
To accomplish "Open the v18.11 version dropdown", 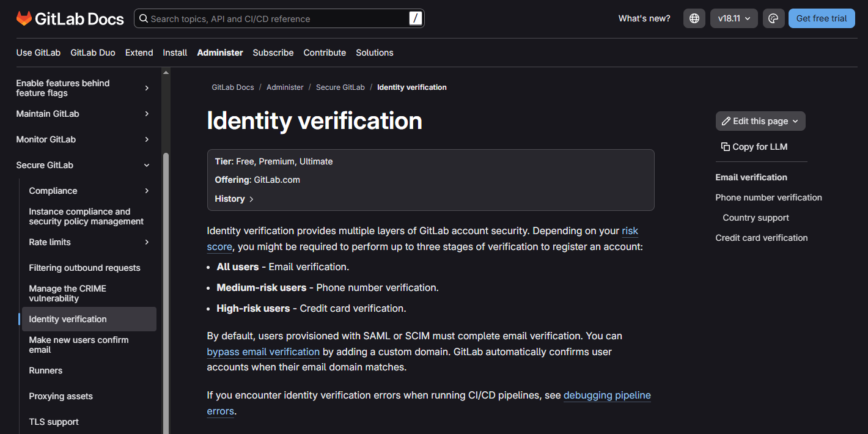I will tap(734, 18).
